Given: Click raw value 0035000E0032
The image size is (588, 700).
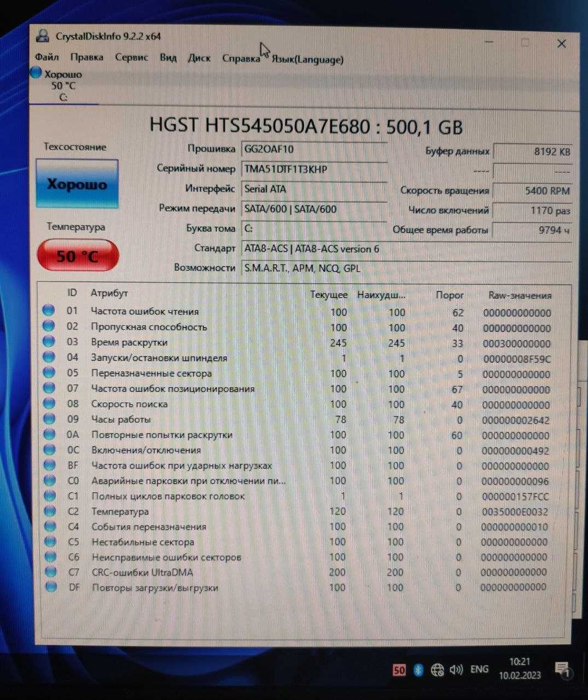Looking at the screenshot, I should point(515,512).
